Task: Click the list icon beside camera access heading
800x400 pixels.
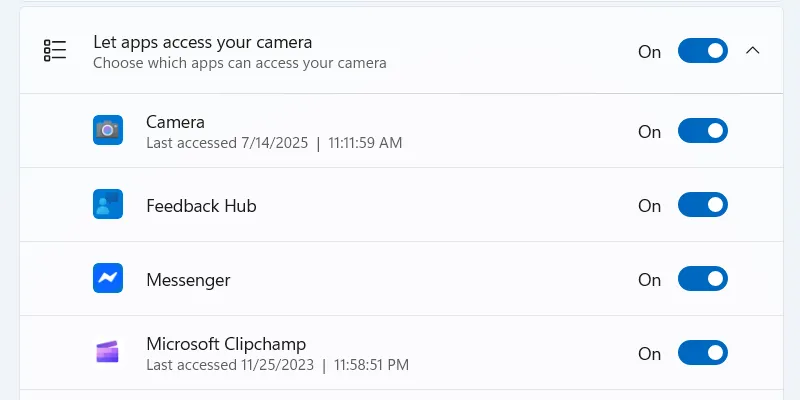Action: [55, 51]
